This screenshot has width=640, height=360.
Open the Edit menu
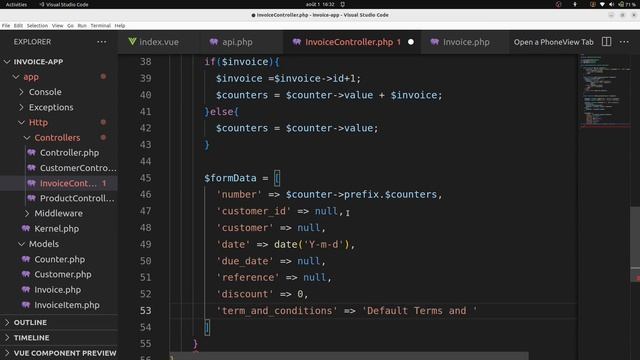pos(18,25)
